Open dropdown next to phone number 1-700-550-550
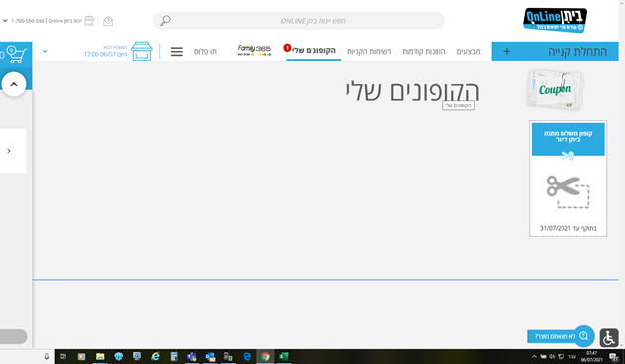 (x=5, y=21)
